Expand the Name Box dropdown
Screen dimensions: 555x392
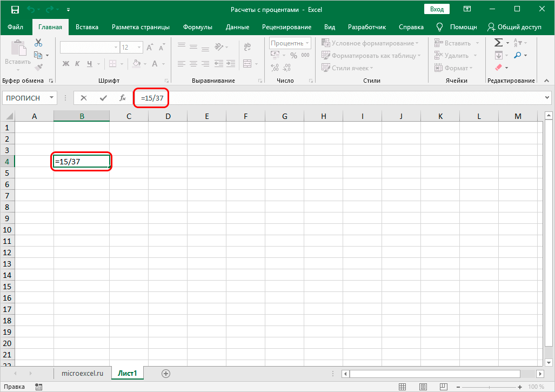coord(52,98)
